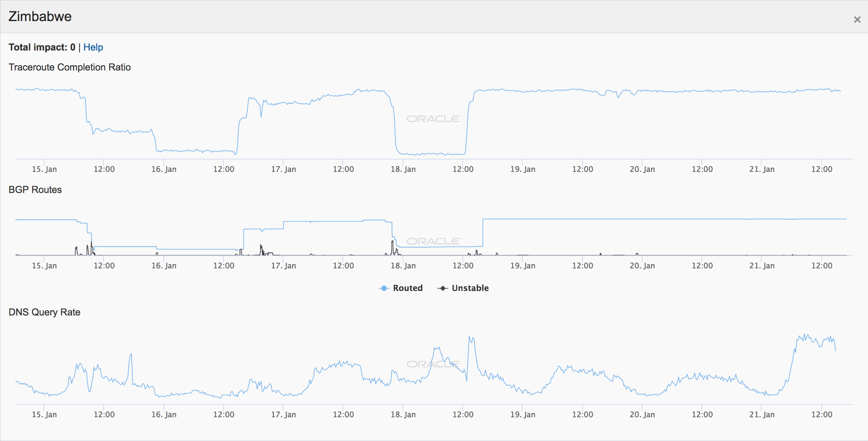Toggle the Routed series in legend
This screenshot has height=441, width=868.
(x=407, y=288)
